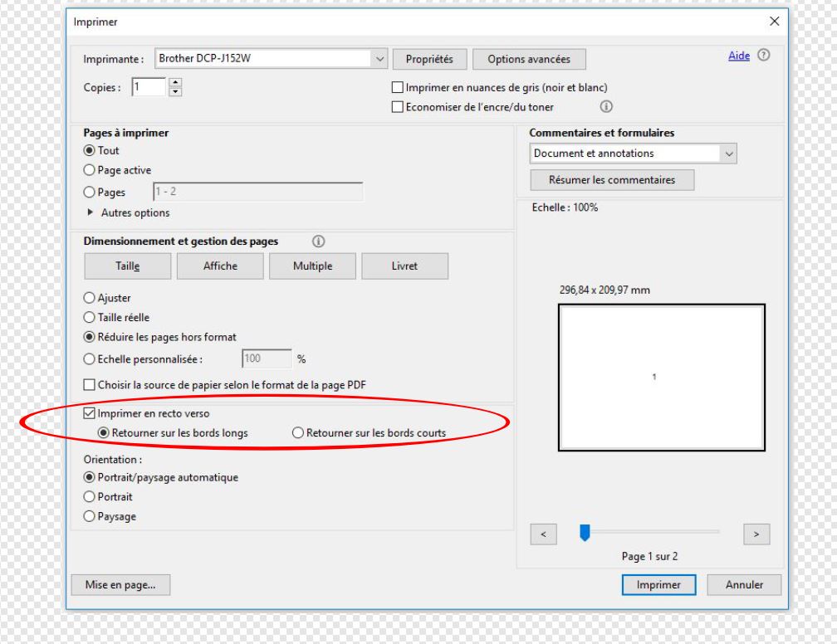
Task: Select Portrait orientation
Action: click(89, 497)
